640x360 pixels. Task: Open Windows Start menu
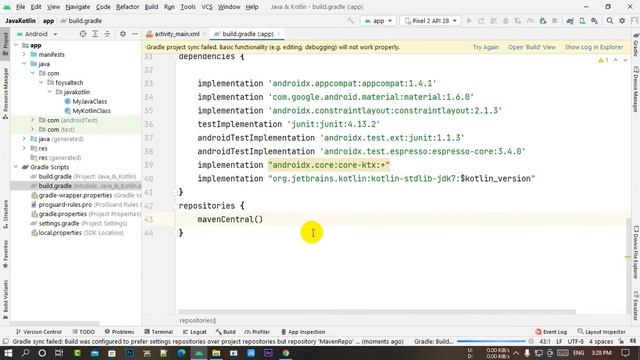(x=8, y=353)
